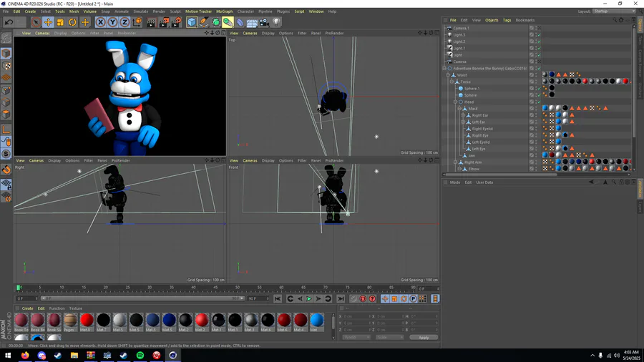Click the Cube primitive icon
This screenshot has width=644, height=362.
[191, 22]
